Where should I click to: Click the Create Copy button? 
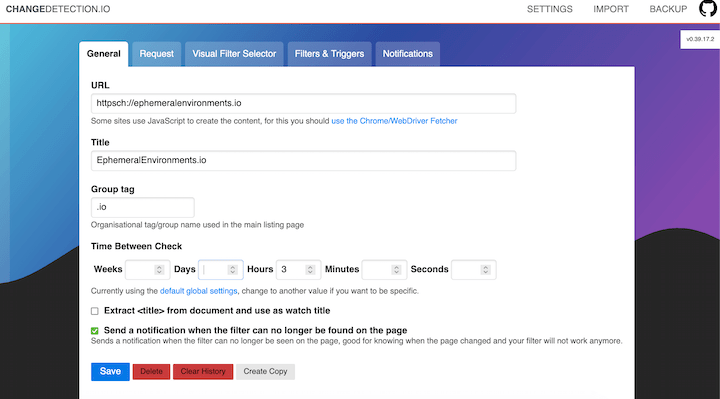coord(265,371)
